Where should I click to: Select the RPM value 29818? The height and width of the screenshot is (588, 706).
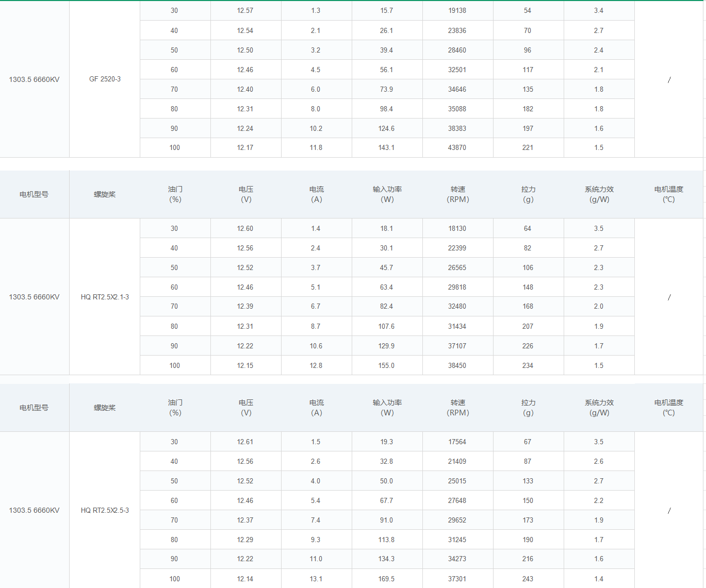(x=457, y=287)
